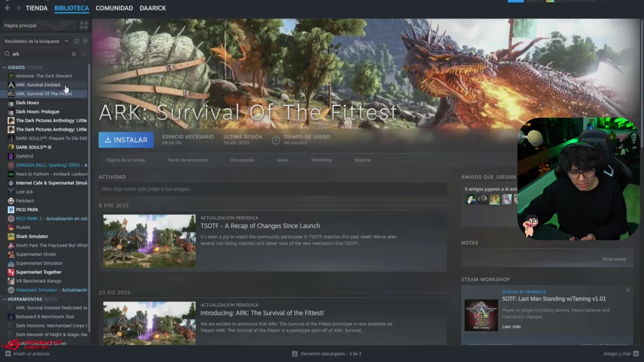
Task: Open the BIBLIOTECA tab
Action: [71, 8]
